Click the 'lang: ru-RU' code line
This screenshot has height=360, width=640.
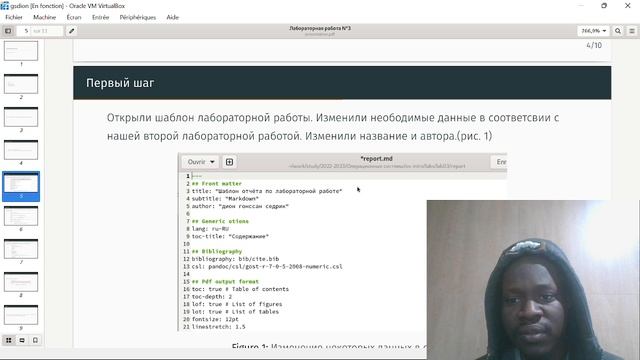pyautogui.click(x=210, y=229)
